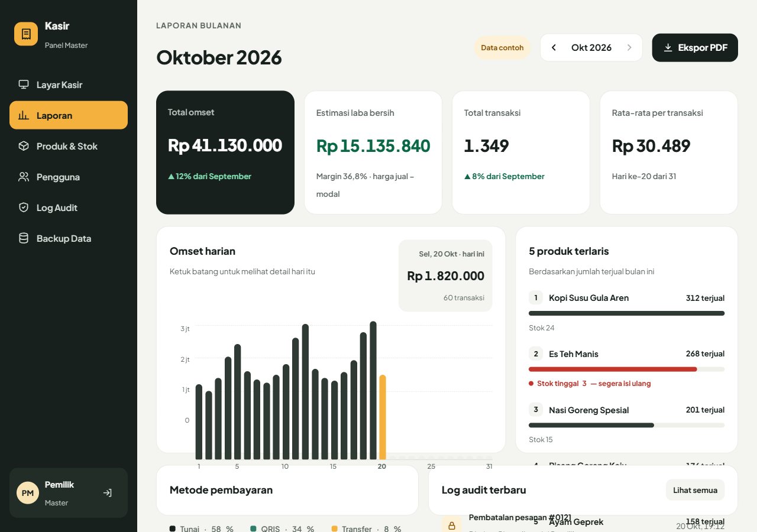
Task: Select the orange bar for day 20
Action: 383,417
